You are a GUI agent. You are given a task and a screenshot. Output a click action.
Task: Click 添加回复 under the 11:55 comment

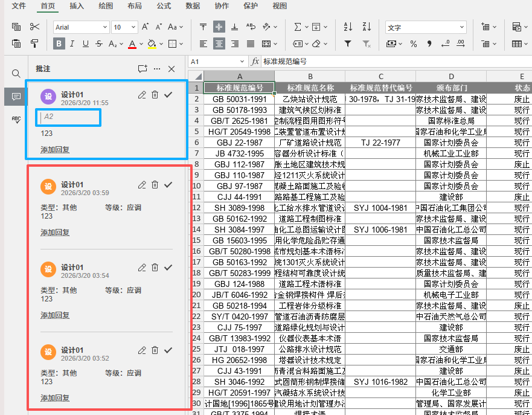pyautogui.click(x=55, y=150)
